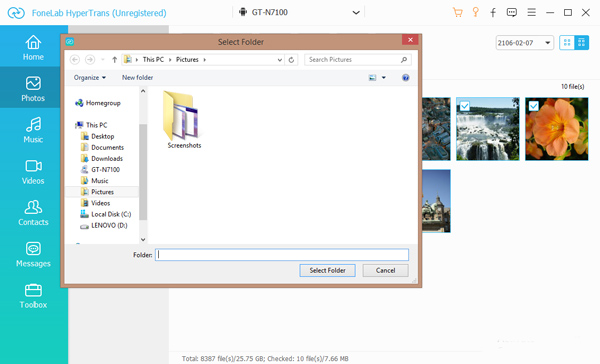Select Music folder in navigation tree

(95, 181)
